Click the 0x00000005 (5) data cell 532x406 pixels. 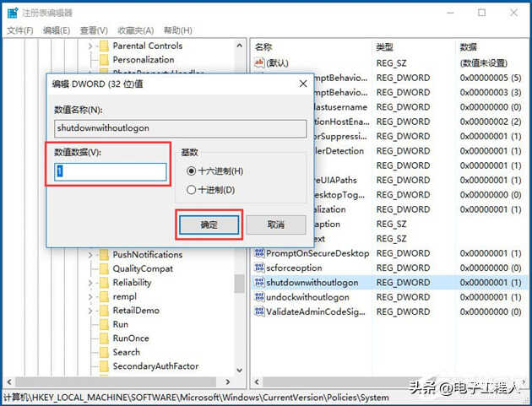coord(491,78)
